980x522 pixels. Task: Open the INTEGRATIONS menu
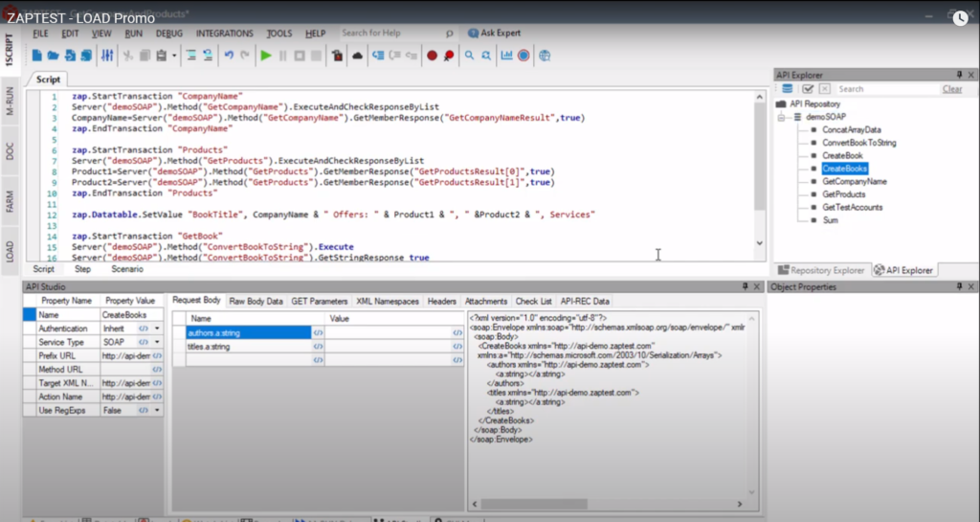[224, 34]
